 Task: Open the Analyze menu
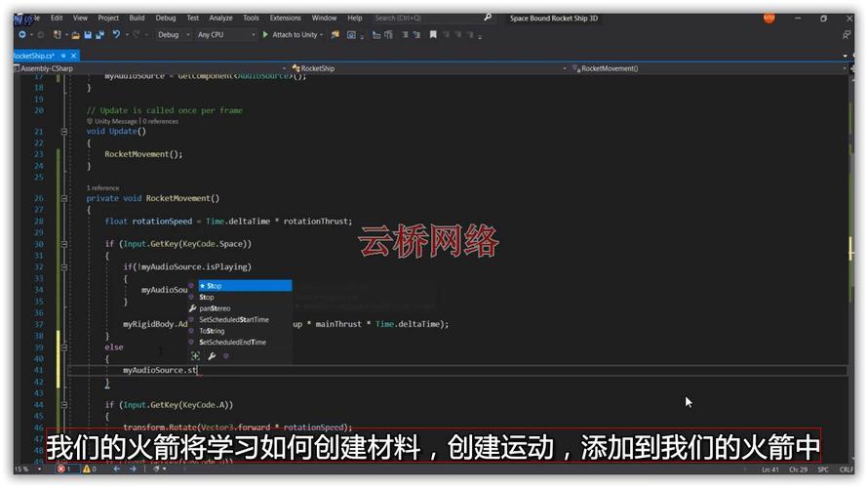click(x=220, y=18)
